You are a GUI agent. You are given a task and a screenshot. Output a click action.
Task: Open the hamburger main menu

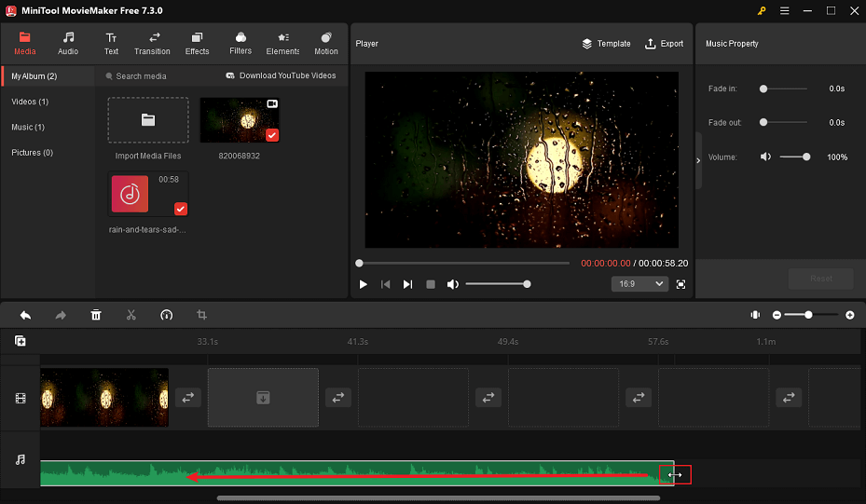(784, 10)
